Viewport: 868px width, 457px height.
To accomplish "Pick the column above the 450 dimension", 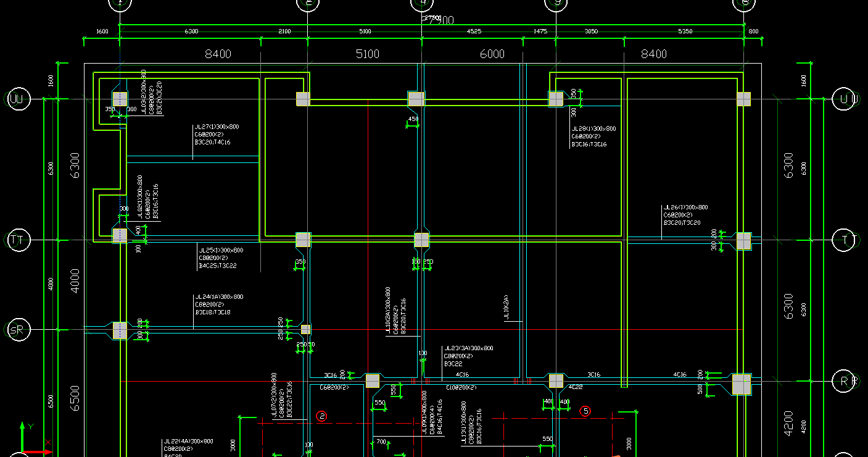I will [x=416, y=99].
